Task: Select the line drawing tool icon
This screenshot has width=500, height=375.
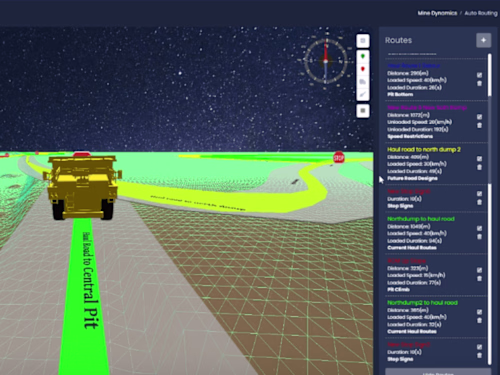Action: 363,94
